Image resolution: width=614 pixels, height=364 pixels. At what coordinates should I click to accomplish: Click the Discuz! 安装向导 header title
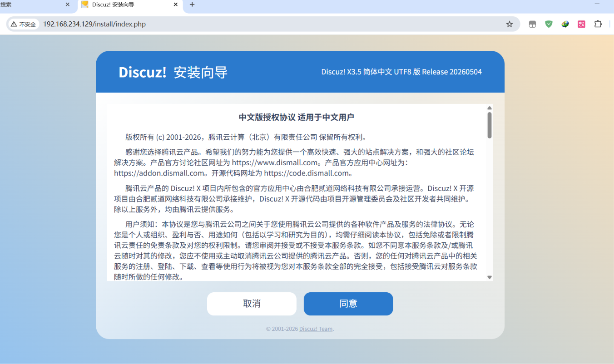tap(173, 72)
